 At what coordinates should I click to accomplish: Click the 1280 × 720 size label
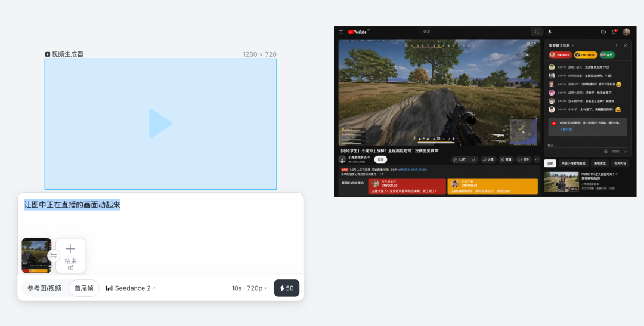[x=259, y=54]
